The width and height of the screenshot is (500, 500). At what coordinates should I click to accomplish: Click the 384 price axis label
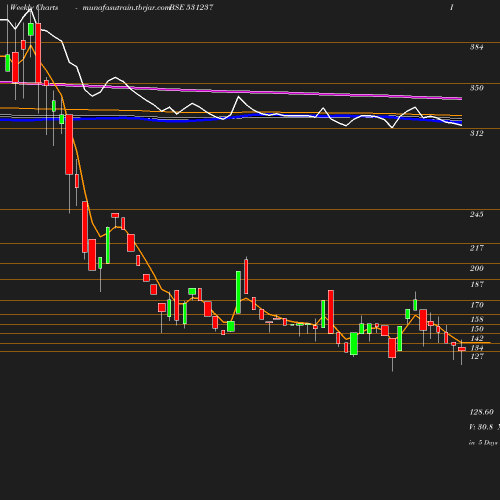476,47
